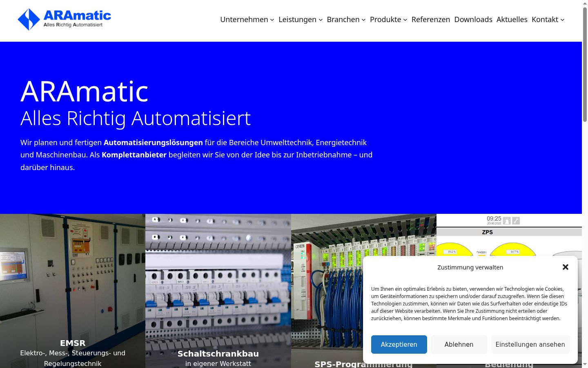The image size is (588, 368).
Task: Click the Zustimmung verwalten dialog title
Action: (470, 267)
